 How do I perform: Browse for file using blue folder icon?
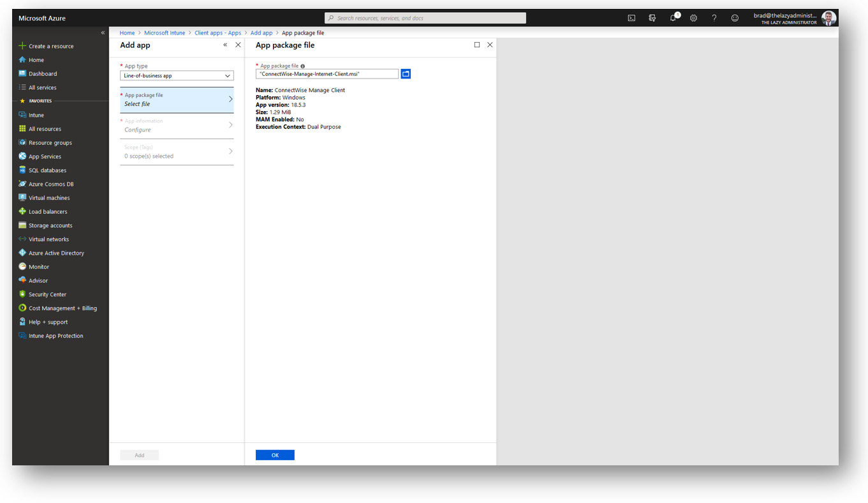406,74
